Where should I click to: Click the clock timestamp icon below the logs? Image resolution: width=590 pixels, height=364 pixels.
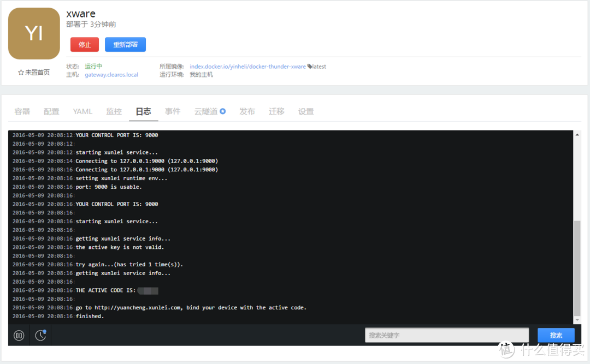[x=40, y=335]
